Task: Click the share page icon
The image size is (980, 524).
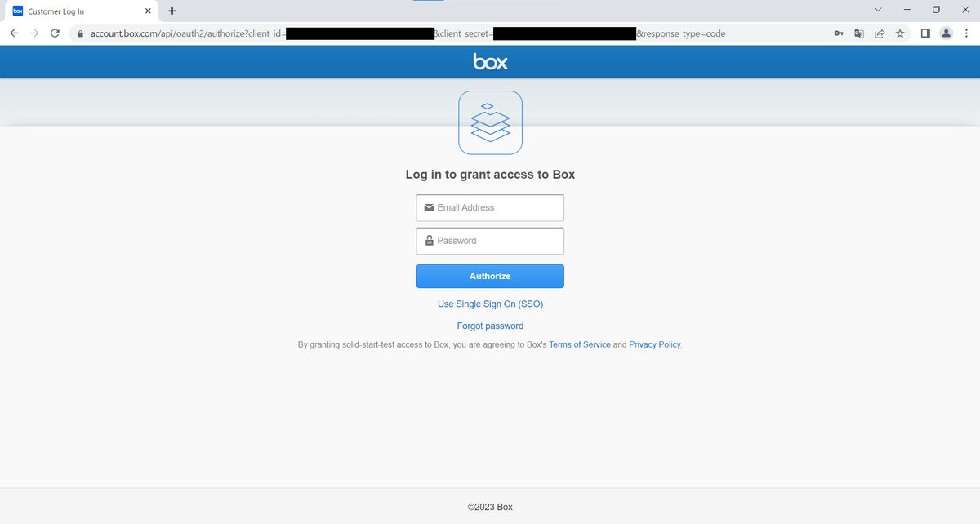Action: coord(880,33)
